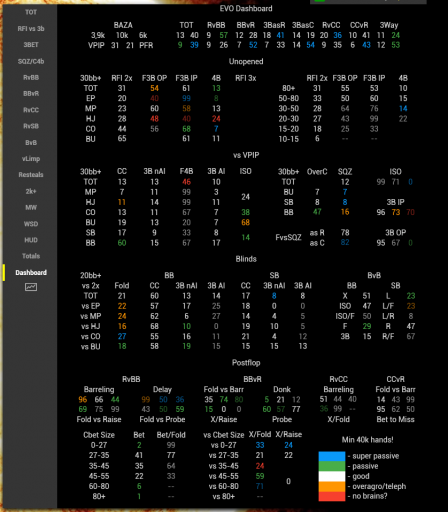Open the graph chart icon below Dashboard
The width and height of the screenshot is (448, 512).
[x=31, y=287]
